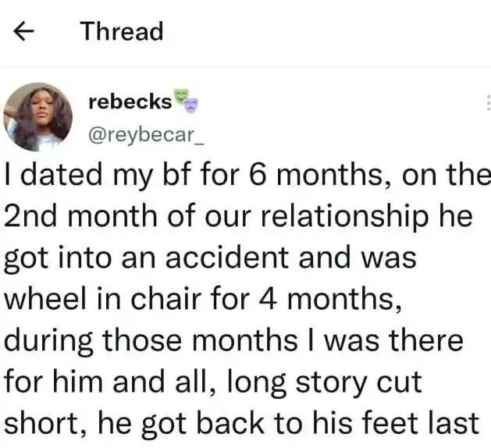The width and height of the screenshot is (491, 448).
Task: Click the line "wheel in chair for 4 months,"
Action: click(203, 298)
